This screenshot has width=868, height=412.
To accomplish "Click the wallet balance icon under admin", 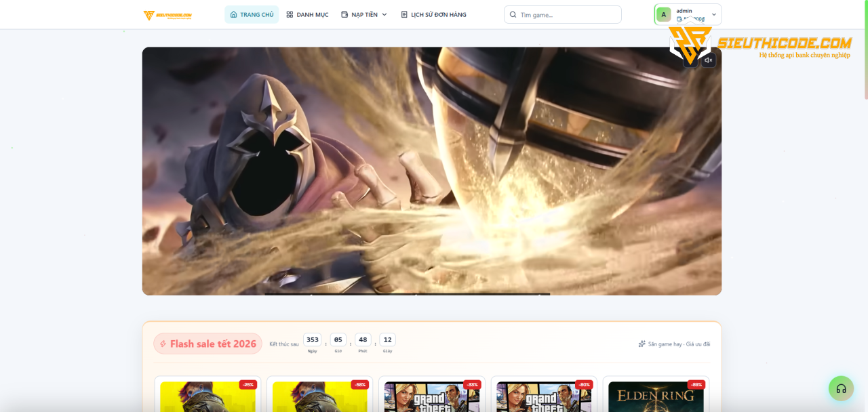I will 679,19.
